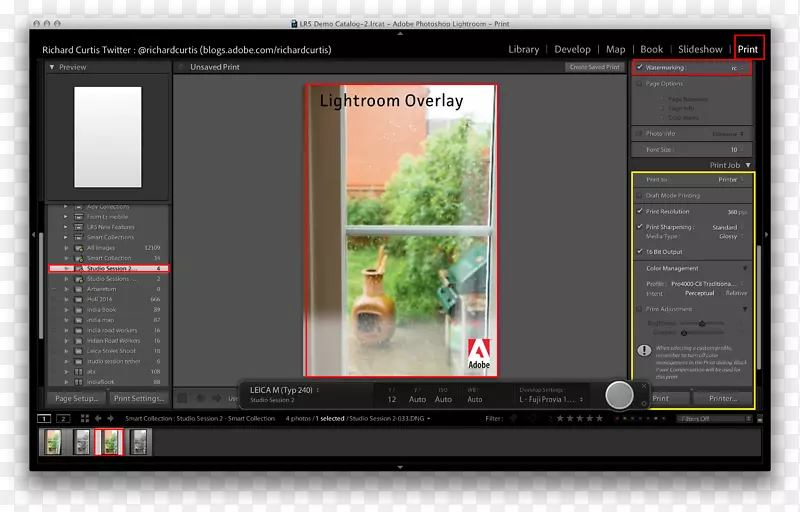Viewport: 800px width, 512px height.
Task: Select the All Images smart collection icon
Action: [79, 248]
